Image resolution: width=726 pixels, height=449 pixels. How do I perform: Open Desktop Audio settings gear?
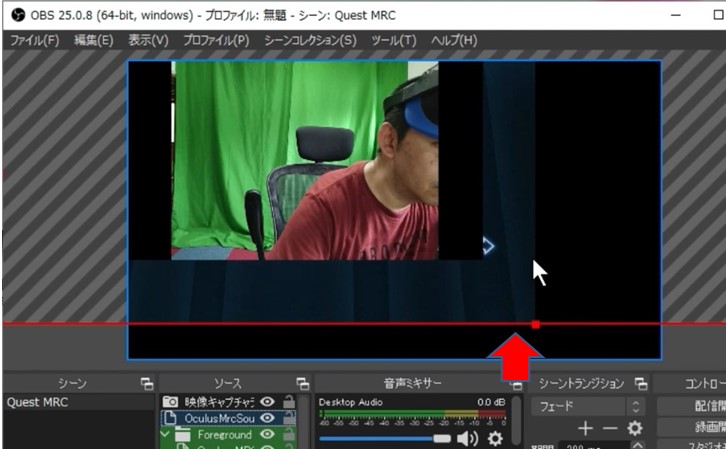pos(495,438)
